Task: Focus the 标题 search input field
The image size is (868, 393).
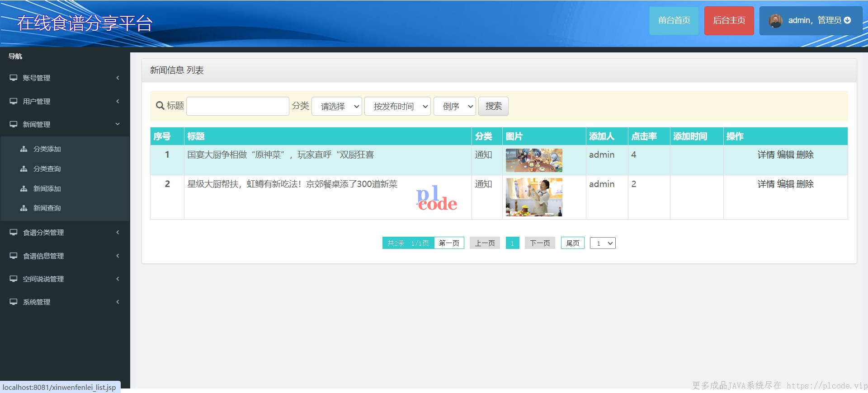Action: tap(238, 106)
